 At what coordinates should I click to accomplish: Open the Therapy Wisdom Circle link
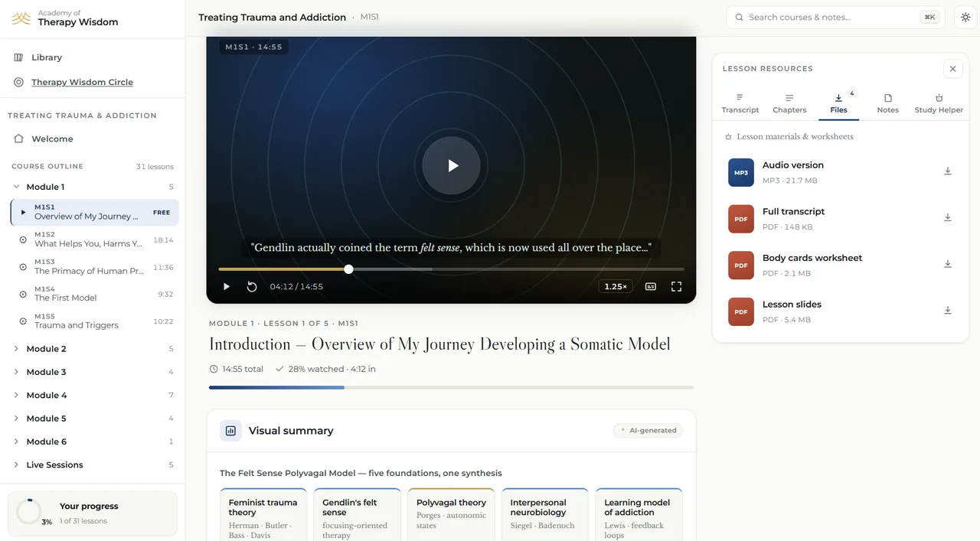pos(82,82)
